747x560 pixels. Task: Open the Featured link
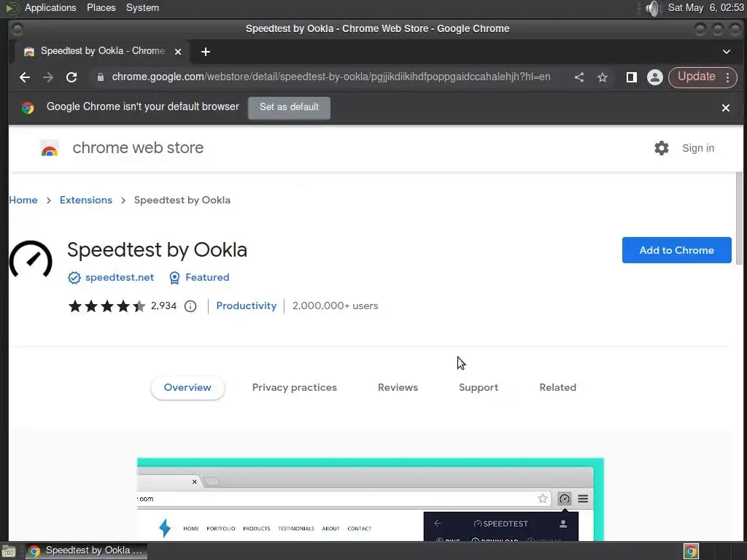click(207, 278)
